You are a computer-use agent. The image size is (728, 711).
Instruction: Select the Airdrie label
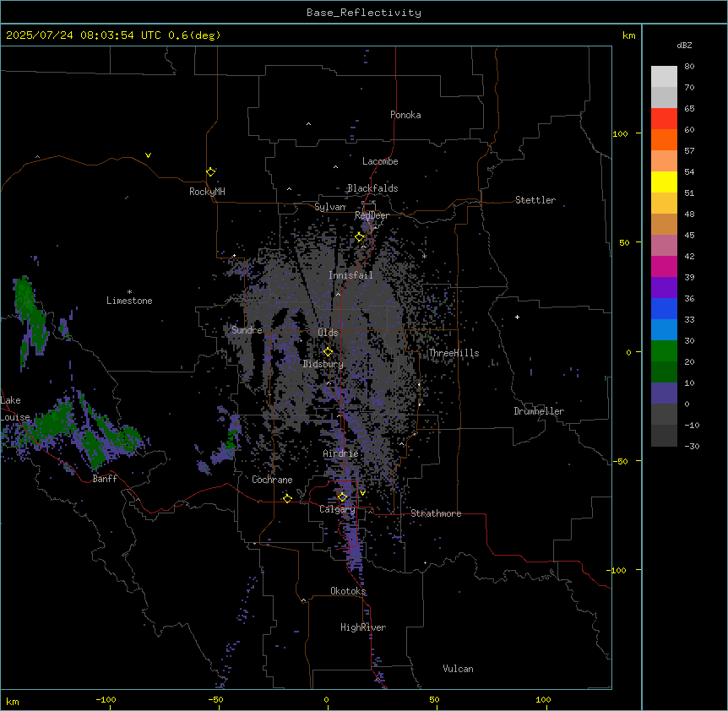click(341, 453)
